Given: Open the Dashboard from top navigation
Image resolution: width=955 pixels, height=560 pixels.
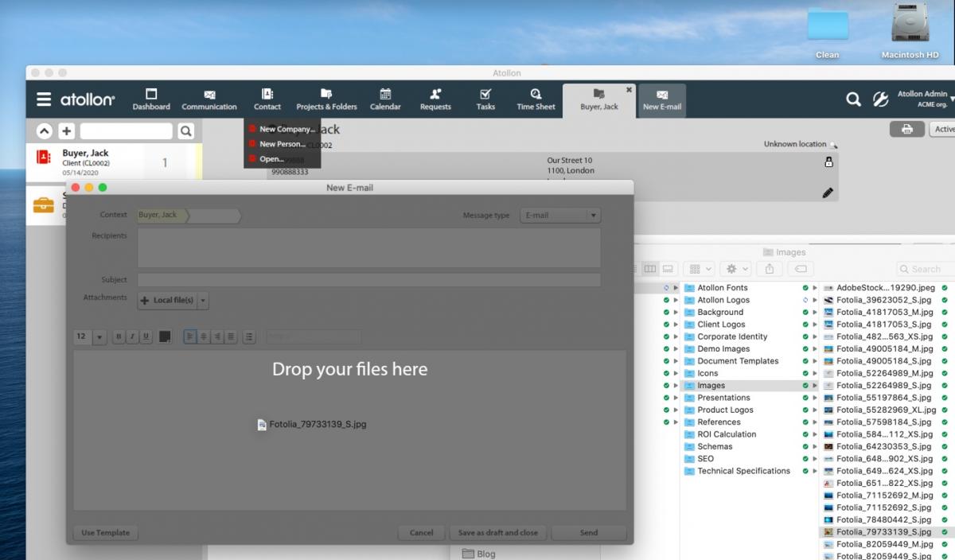Looking at the screenshot, I should tap(151, 99).
